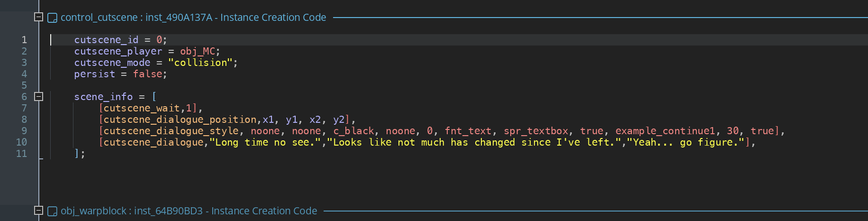868x221 pixels.
Task: Click the spr_textbox sprite reference
Action: click(536, 131)
